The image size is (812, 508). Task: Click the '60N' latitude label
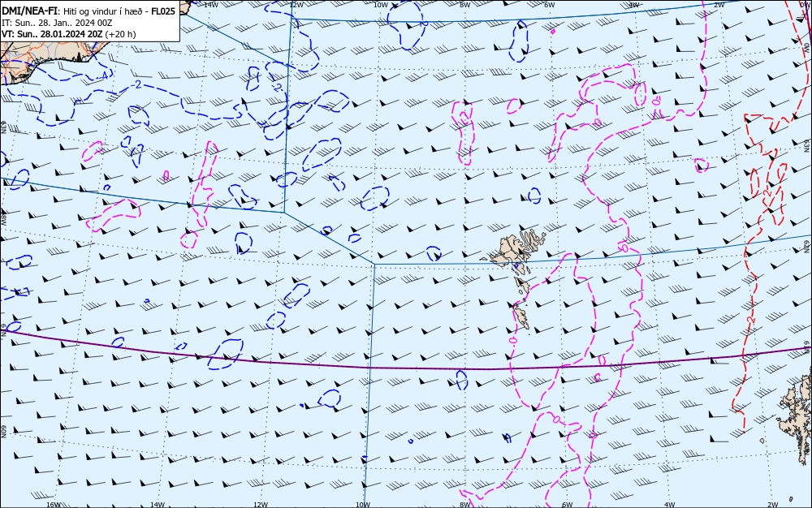click(x=3, y=432)
